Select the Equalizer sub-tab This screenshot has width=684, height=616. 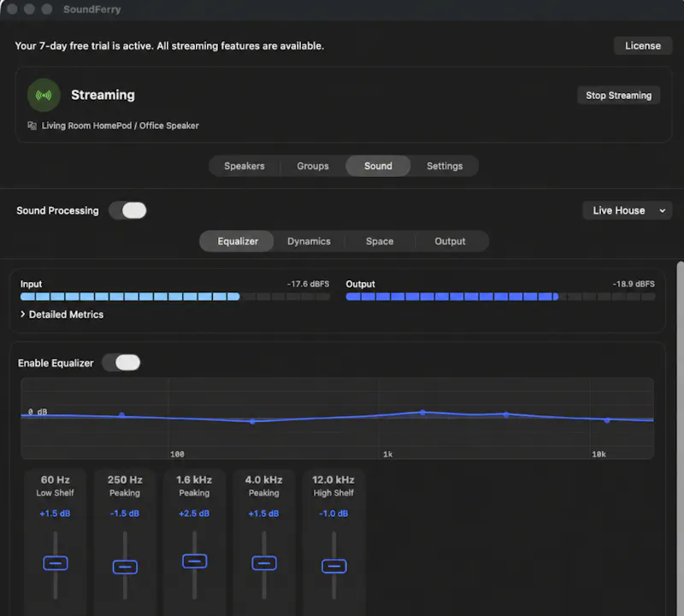click(238, 242)
